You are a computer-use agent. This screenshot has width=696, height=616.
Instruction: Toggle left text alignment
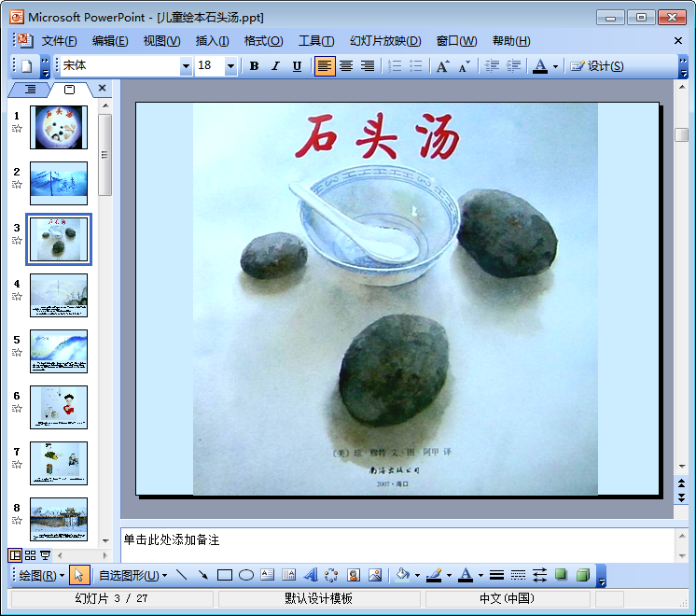325,66
